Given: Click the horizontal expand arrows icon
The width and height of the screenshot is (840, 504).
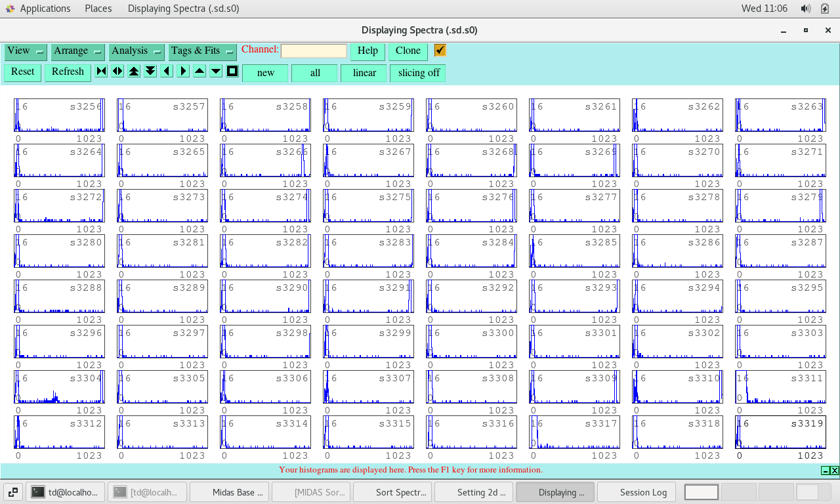Looking at the screenshot, I should click(x=117, y=72).
